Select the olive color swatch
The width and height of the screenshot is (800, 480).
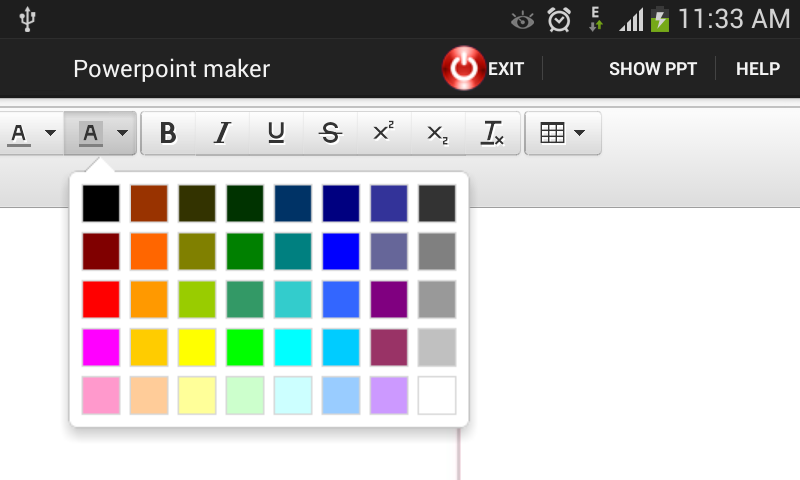pos(197,251)
